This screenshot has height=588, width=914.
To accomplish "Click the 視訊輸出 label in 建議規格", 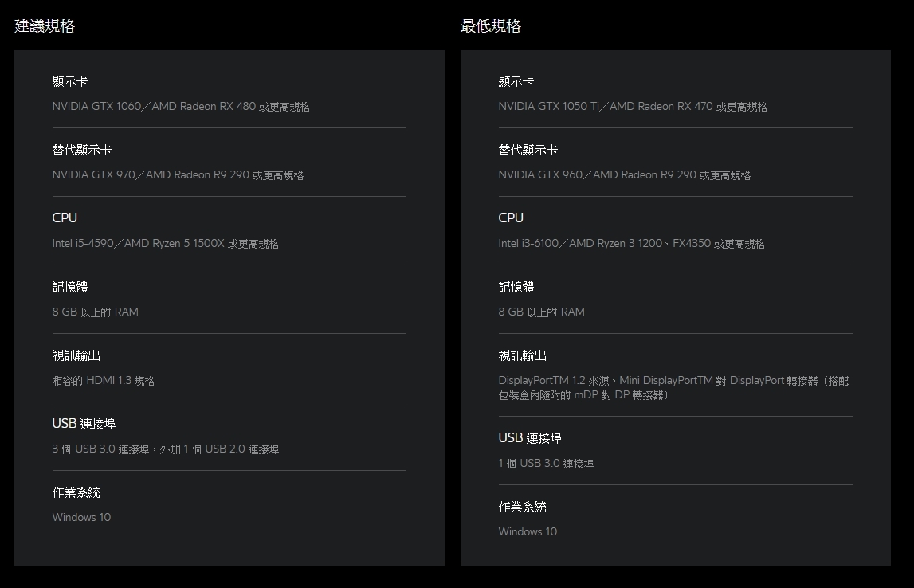I will [76, 355].
